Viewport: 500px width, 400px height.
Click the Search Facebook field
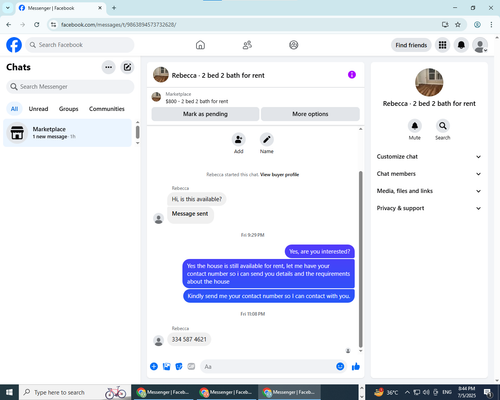(80, 45)
